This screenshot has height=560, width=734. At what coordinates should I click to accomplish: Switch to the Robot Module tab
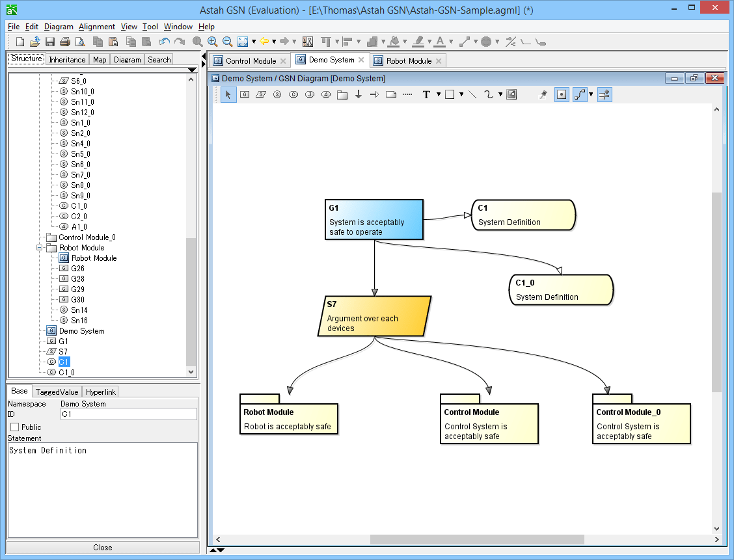point(409,61)
